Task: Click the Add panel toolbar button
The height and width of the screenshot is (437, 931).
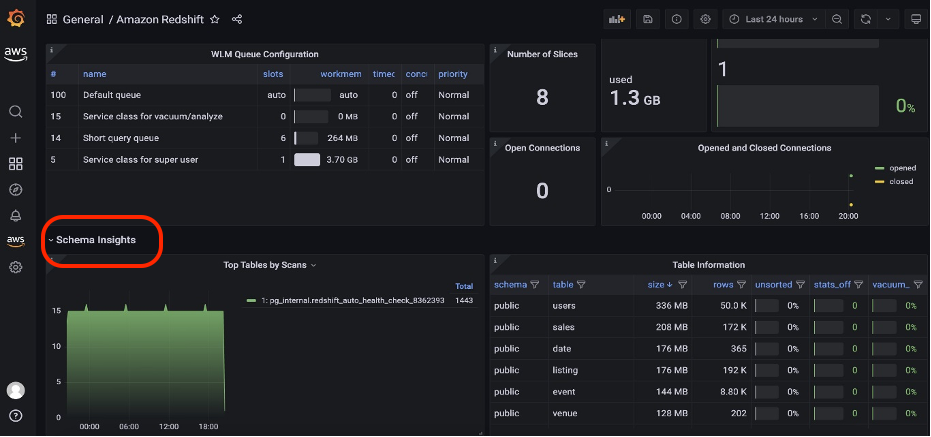Action: pos(617,19)
